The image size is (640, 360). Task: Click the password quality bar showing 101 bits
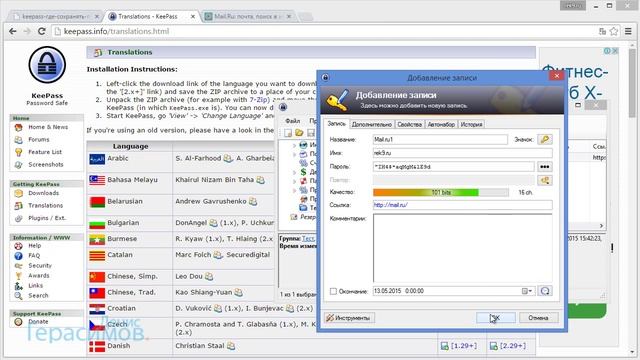click(x=441, y=192)
